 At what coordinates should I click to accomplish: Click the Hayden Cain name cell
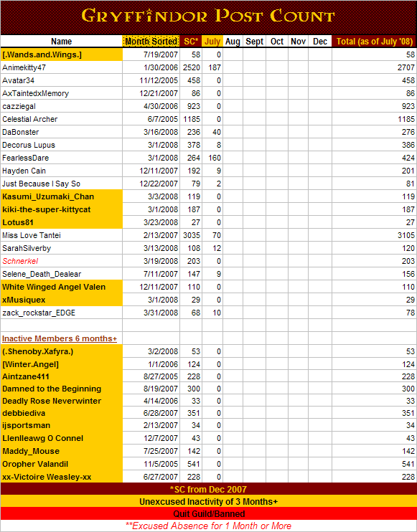click(62, 171)
